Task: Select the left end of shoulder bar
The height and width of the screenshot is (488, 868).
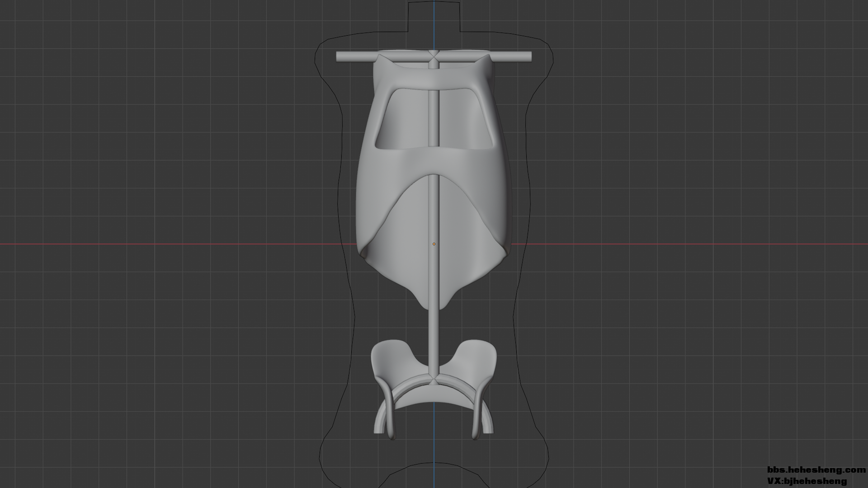Action: pos(340,57)
